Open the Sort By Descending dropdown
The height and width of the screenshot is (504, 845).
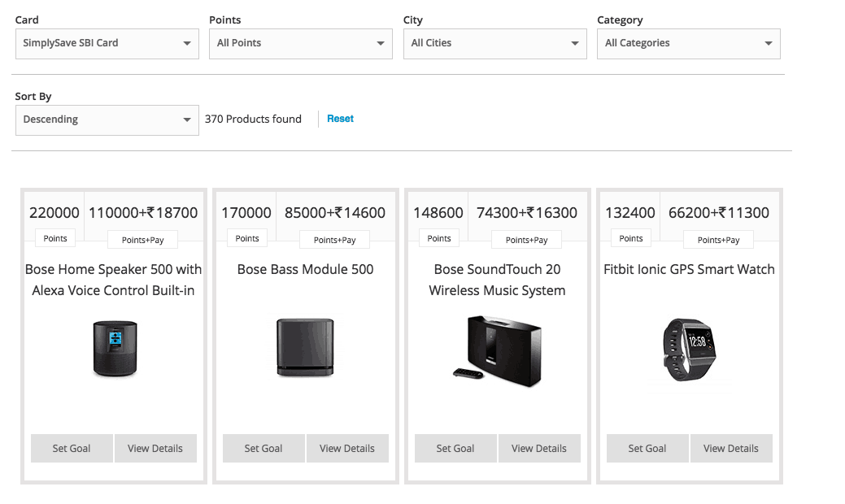(x=107, y=119)
